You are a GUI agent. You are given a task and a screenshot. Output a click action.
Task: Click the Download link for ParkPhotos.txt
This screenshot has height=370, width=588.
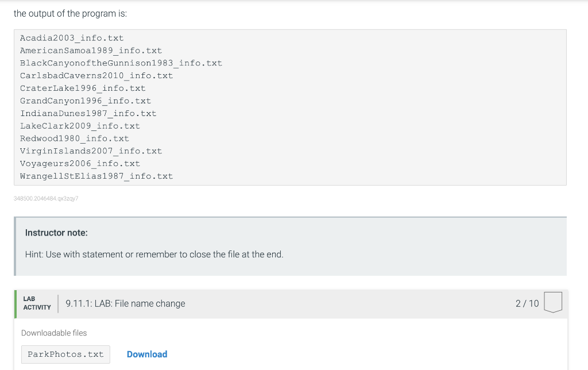coord(147,354)
